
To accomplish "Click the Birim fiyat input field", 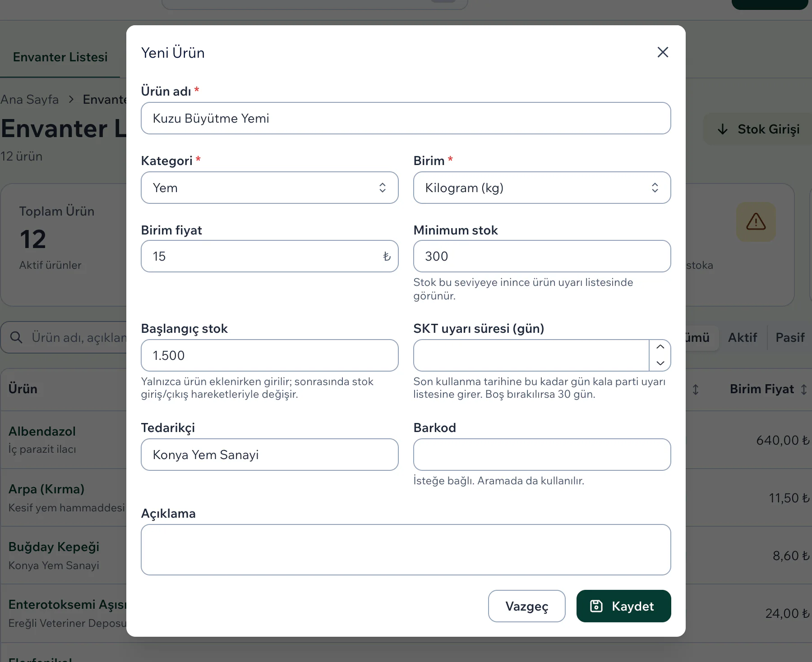I will point(270,256).
